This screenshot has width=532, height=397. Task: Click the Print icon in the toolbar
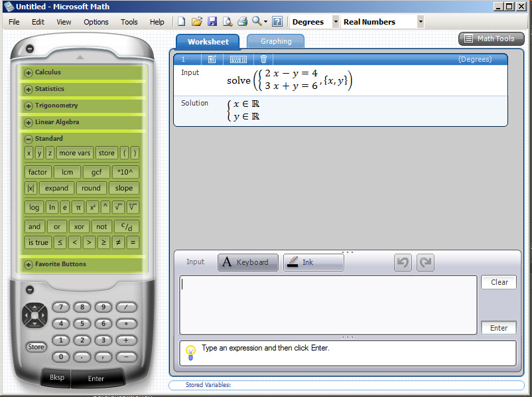242,22
